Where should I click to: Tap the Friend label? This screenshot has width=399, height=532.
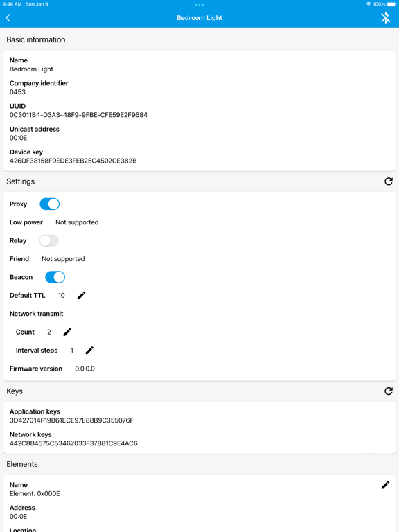[19, 259]
